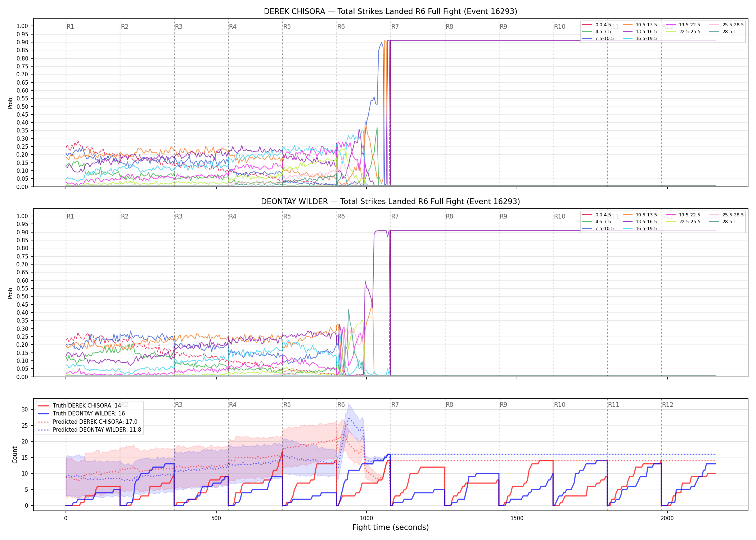756x540 pixels.
Task: Click the 22.5-25.5 legend entry in Wilder chart
Action: click(x=683, y=222)
